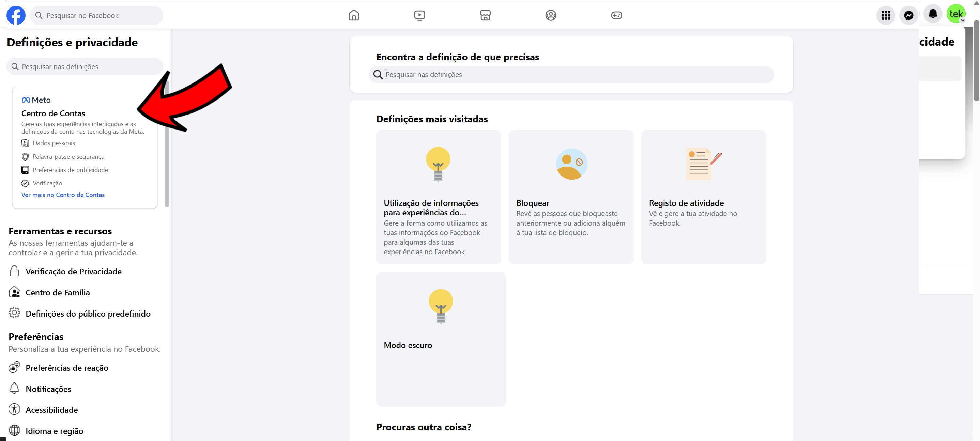980x441 pixels.
Task: Open Ver mais no Centro de Contas link
Action: tap(63, 195)
